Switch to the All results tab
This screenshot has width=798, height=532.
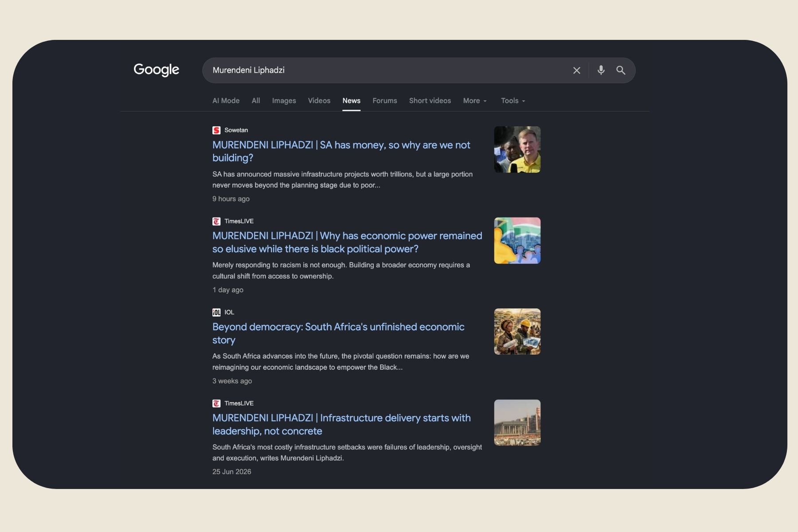tap(256, 101)
